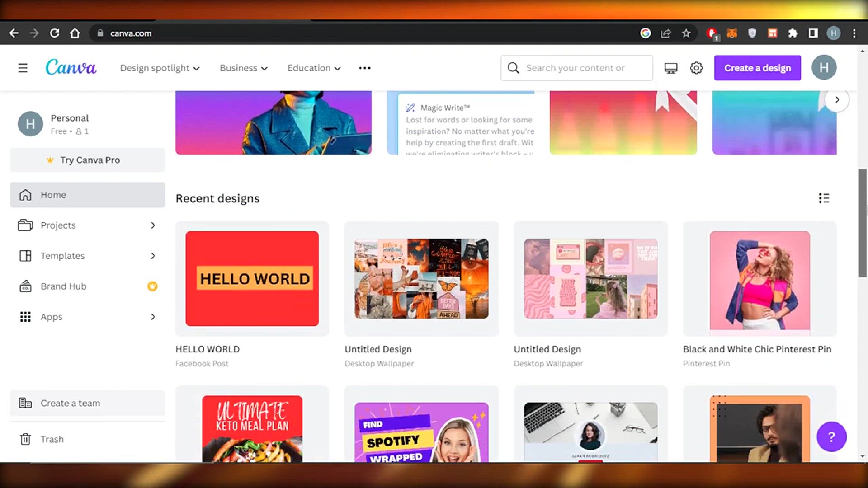Reload the page in browser
Screen dimensions: 868x488
[x=54, y=33]
